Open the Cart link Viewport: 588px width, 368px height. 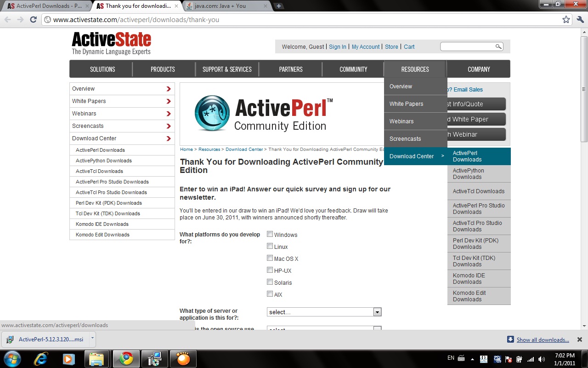(x=409, y=47)
